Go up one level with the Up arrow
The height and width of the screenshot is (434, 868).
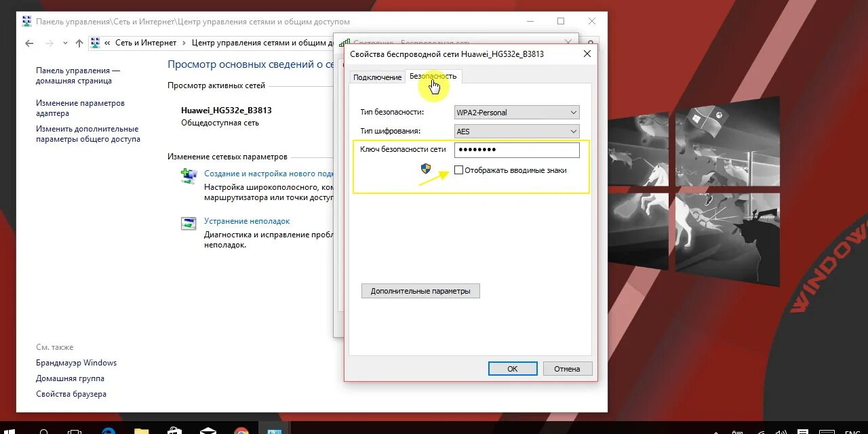click(79, 43)
